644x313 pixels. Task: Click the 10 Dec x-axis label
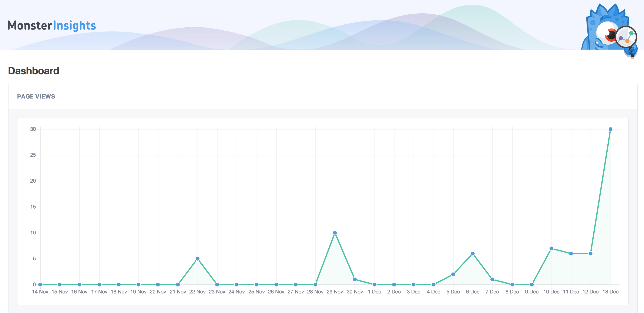551,292
